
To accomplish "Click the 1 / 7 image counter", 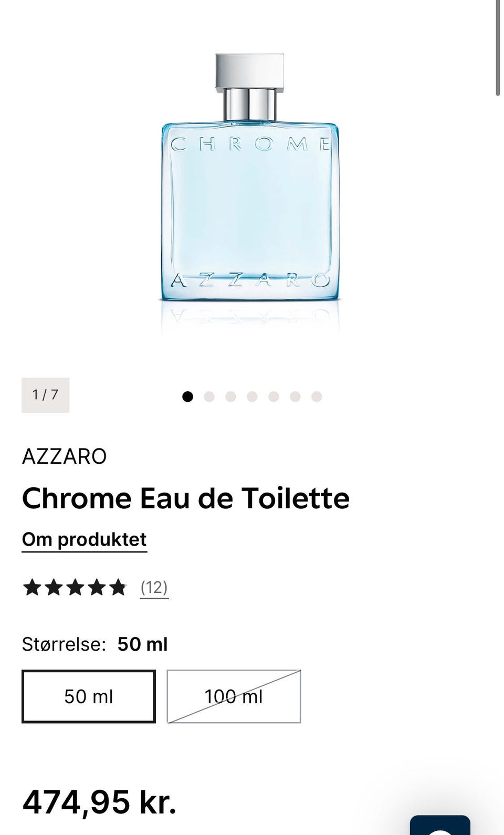I will coord(45,395).
